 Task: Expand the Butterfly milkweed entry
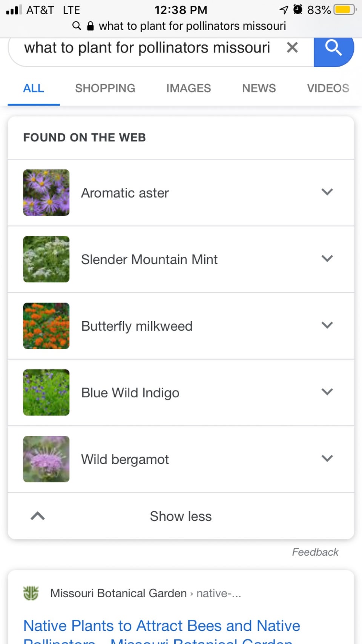pyautogui.click(x=327, y=325)
